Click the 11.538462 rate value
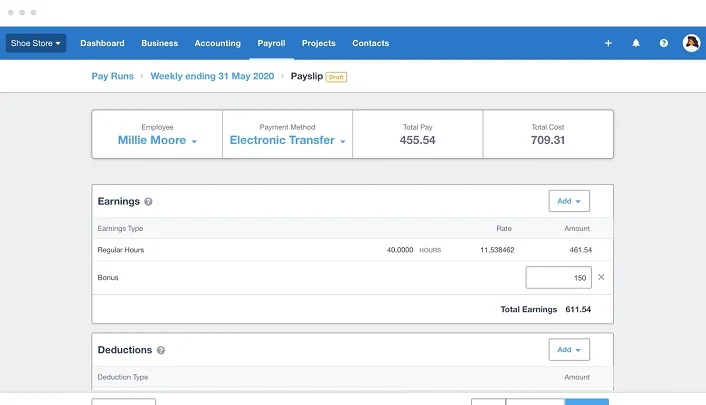 tap(497, 250)
